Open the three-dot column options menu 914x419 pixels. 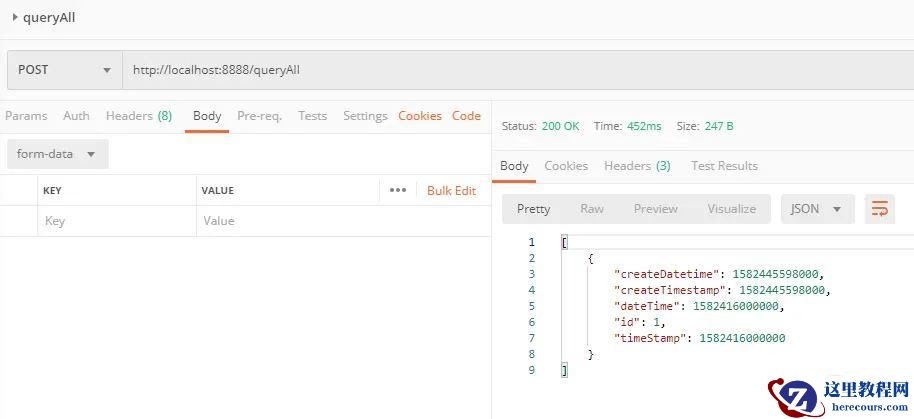click(398, 190)
